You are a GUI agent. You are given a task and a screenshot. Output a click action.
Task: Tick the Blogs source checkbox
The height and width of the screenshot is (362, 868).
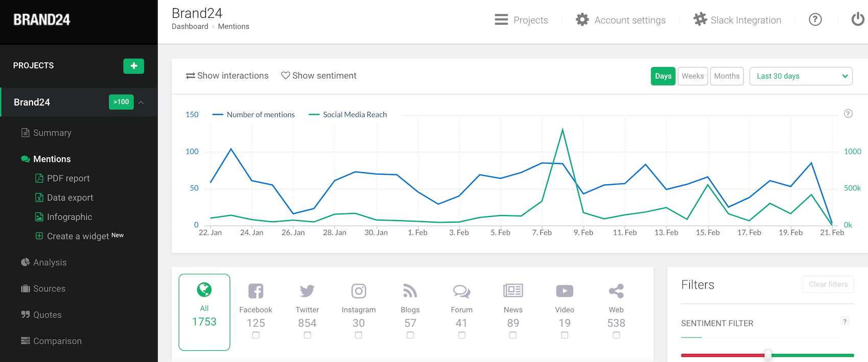click(x=410, y=335)
